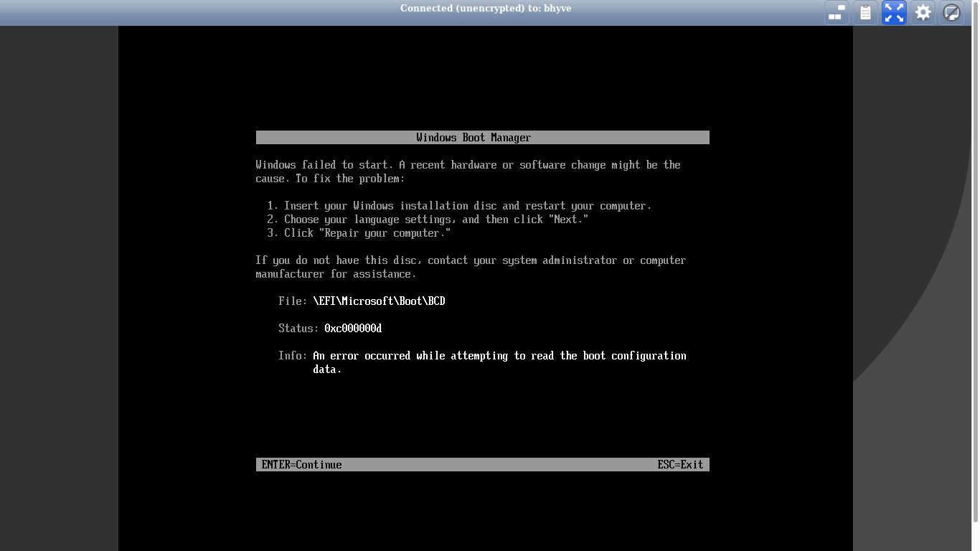This screenshot has height=551, width=980.
Task: Toggle fullscreen with the arrows icon
Action: (894, 12)
